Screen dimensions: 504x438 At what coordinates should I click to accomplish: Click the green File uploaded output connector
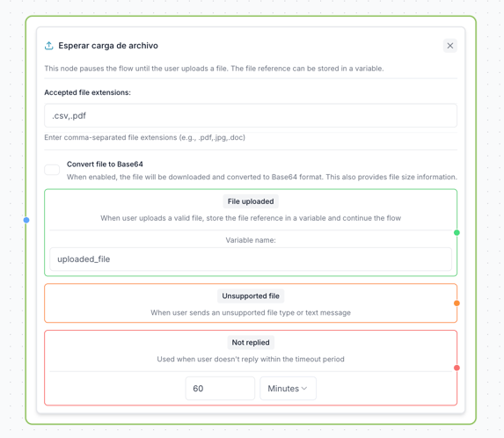pos(457,233)
